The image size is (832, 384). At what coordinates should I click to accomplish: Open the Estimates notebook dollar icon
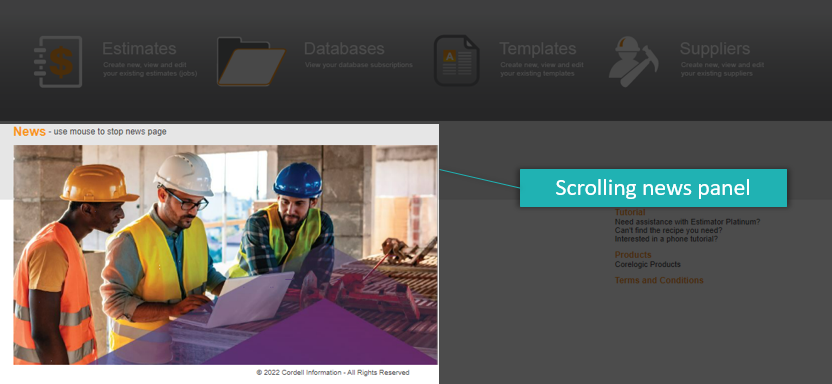(58, 62)
